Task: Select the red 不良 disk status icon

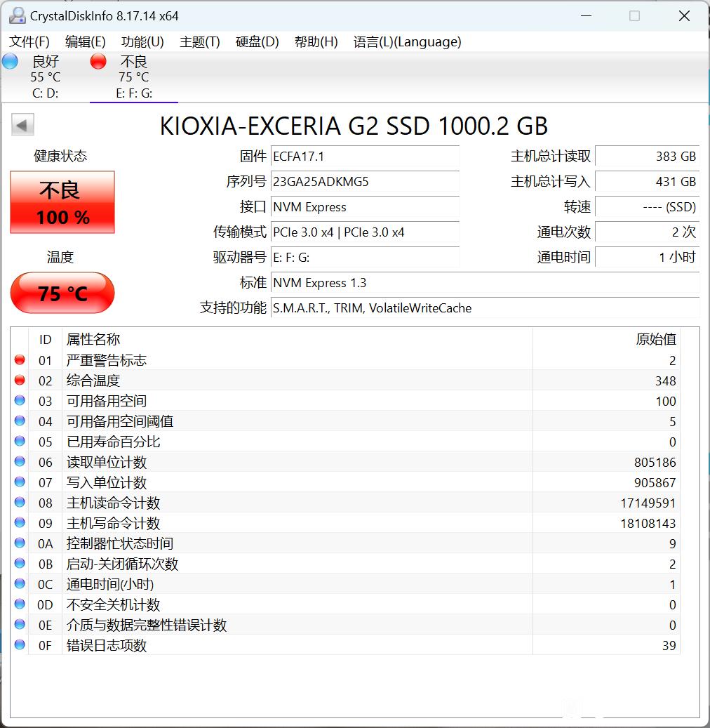Action: click(x=98, y=61)
